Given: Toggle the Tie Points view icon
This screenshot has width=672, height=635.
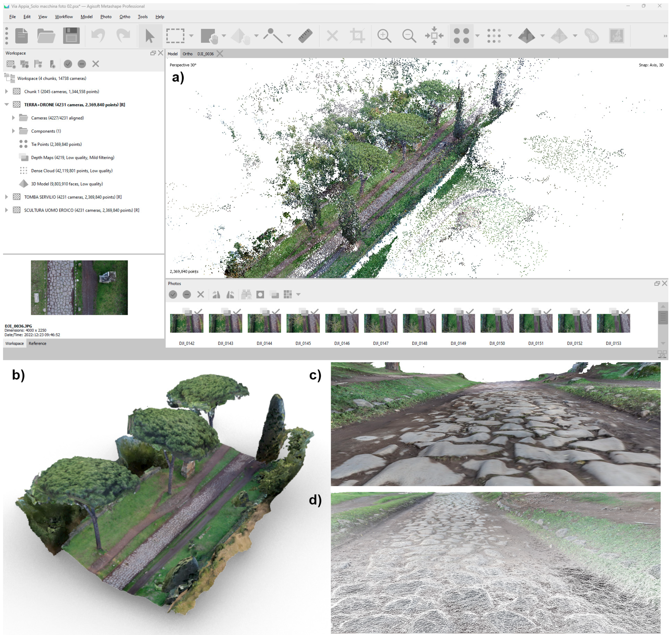Looking at the screenshot, I should tap(462, 36).
